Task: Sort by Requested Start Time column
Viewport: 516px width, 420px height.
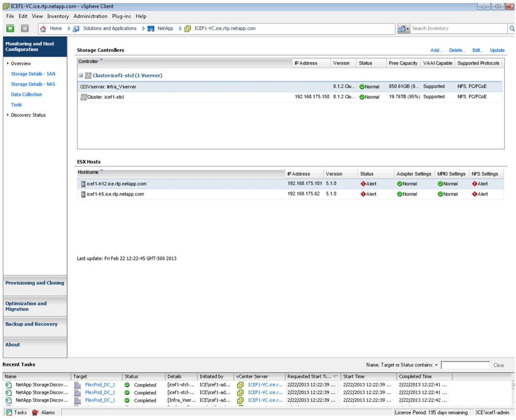Action: 313,377
